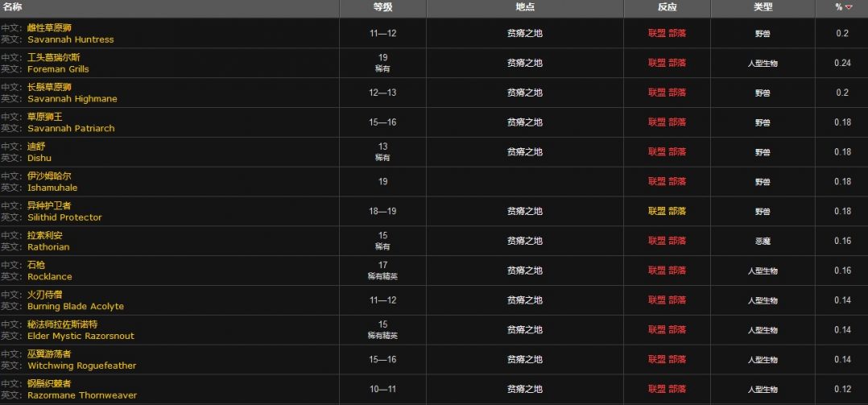Image resolution: width=868 pixels, height=405 pixels.
Task: Sort table by 名称 column header
Action: click(x=12, y=6)
